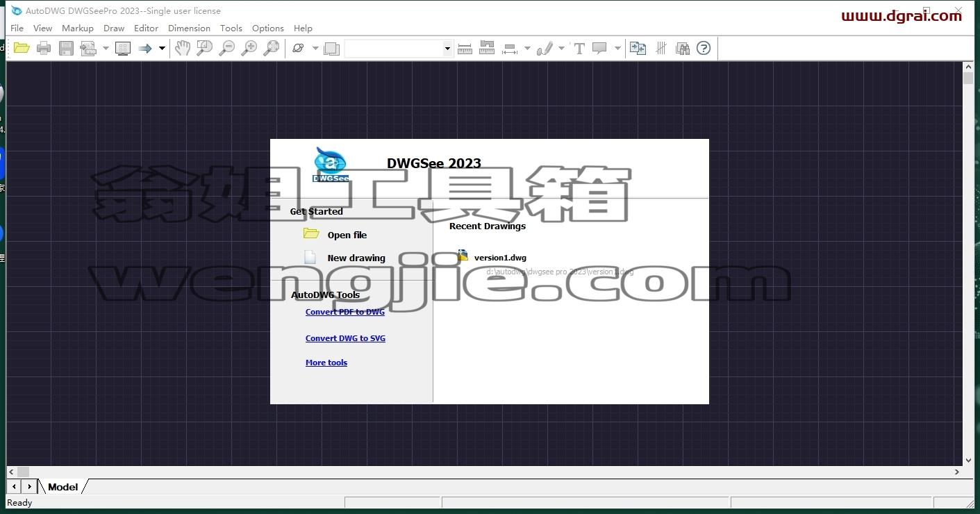This screenshot has width=980, height=514.
Task: Click the Open folder toolbar icon
Action: point(22,48)
